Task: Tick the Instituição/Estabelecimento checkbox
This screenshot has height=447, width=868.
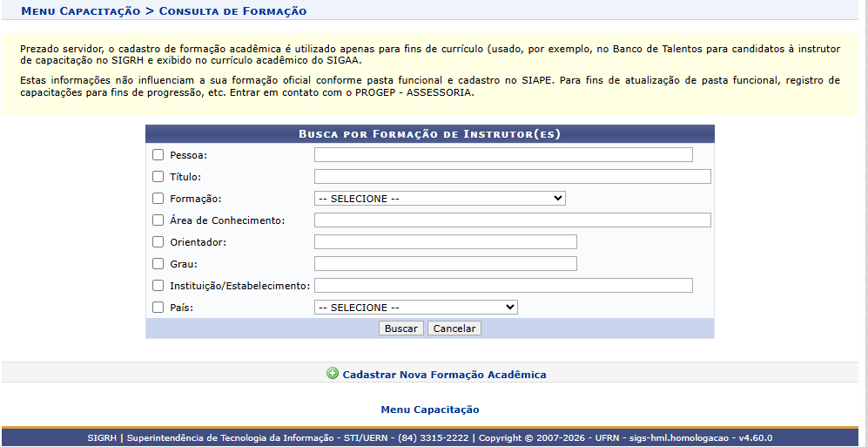Action: (x=158, y=286)
